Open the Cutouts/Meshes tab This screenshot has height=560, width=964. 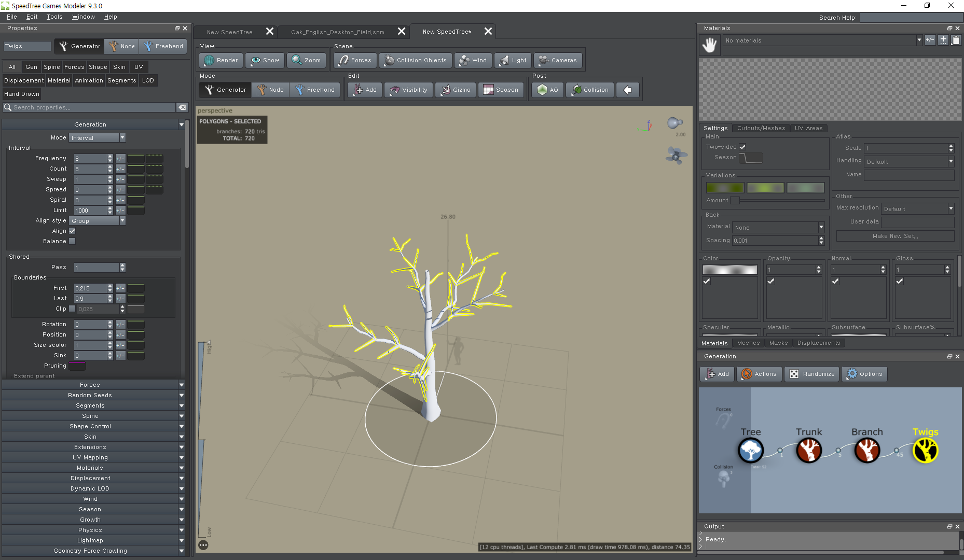761,128
